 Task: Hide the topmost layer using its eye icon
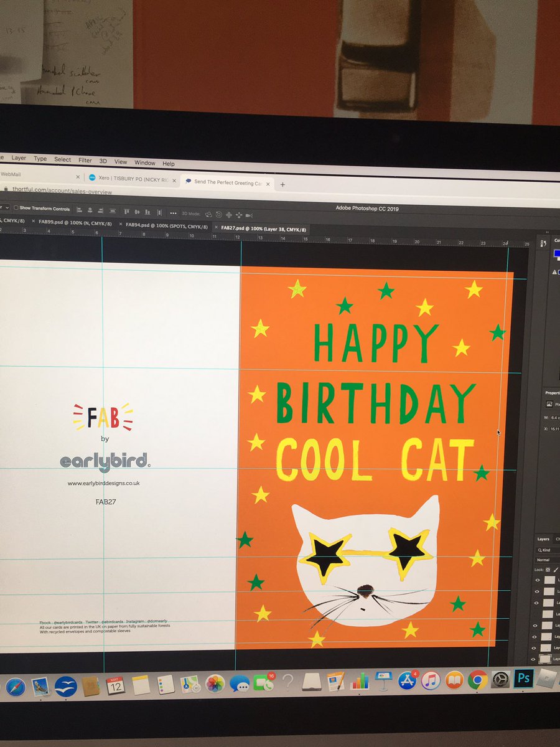(538, 580)
